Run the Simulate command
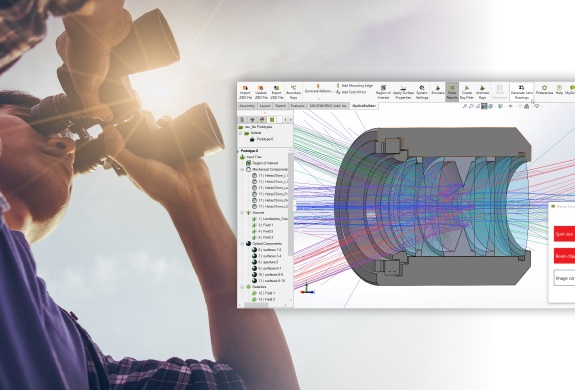This screenshot has width=575, height=390. click(x=437, y=90)
